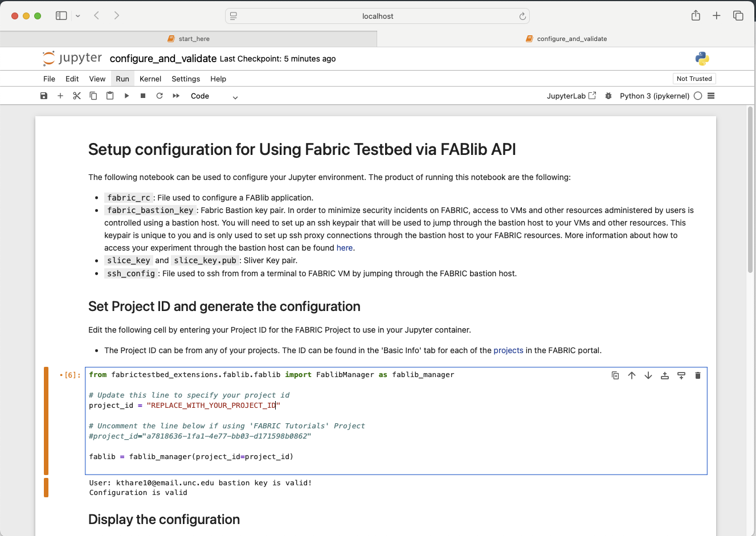The width and height of the screenshot is (756, 536).
Task: Run the selected cell with the play icon
Action: tap(126, 96)
